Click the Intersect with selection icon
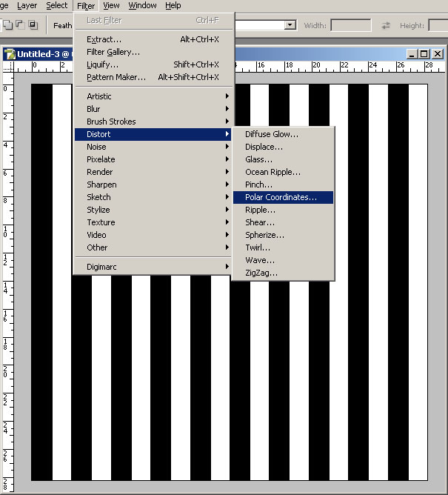448x495 pixels. 33,24
